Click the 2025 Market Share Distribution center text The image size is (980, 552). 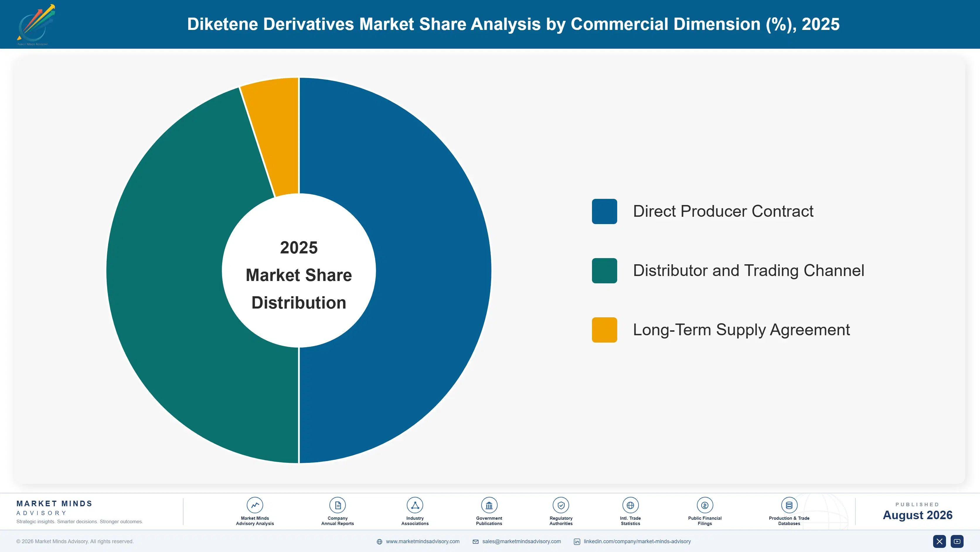coord(299,275)
